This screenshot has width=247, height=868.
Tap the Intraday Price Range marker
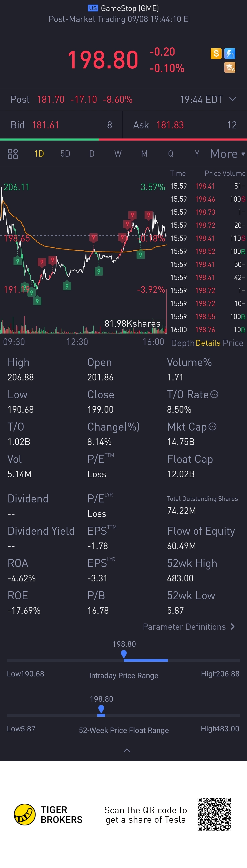coord(124,654)
